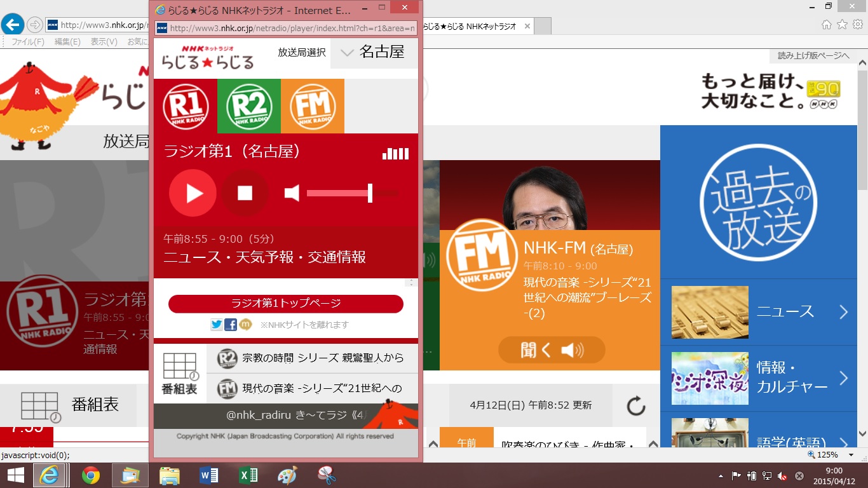The width and height of the screenshot is (868, 488).
Task: Click the signal strength bars indicator
Action: pos(395,154)
